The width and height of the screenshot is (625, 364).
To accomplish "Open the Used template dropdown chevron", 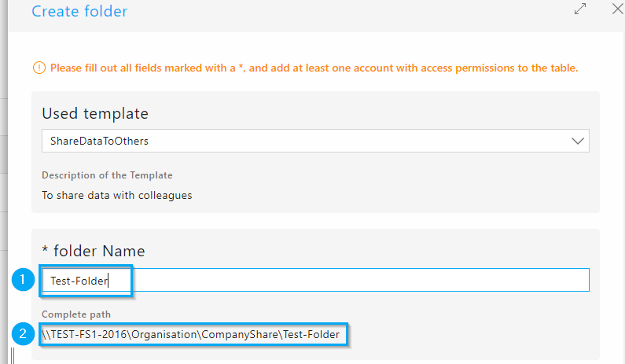I will [578, 141].
